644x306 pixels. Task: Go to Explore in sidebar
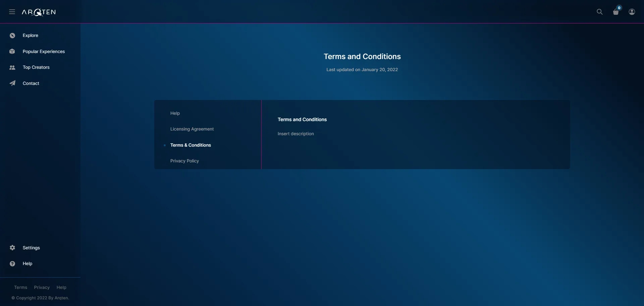coord(31,36)
